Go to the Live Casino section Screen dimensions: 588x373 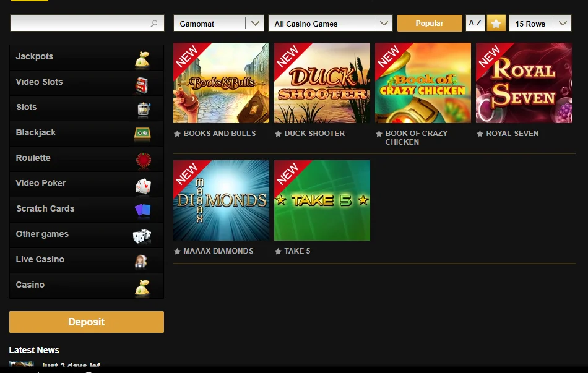[87, 260]
